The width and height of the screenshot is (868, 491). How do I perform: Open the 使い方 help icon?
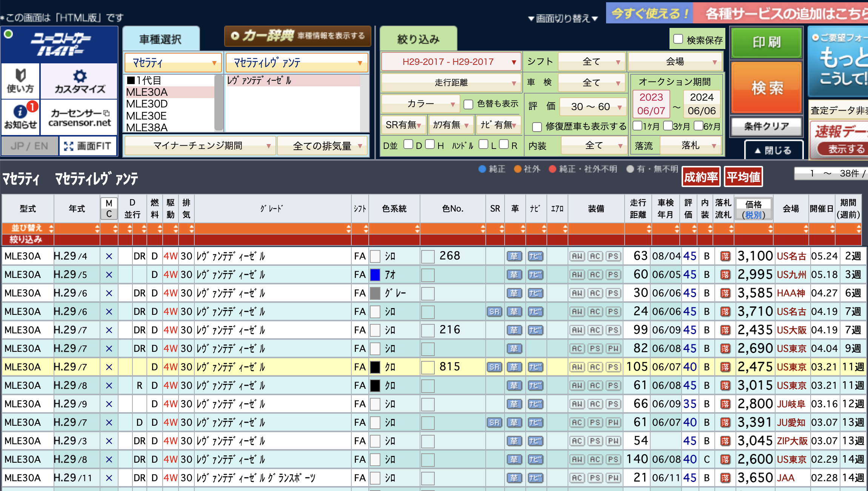coord(20,81)
